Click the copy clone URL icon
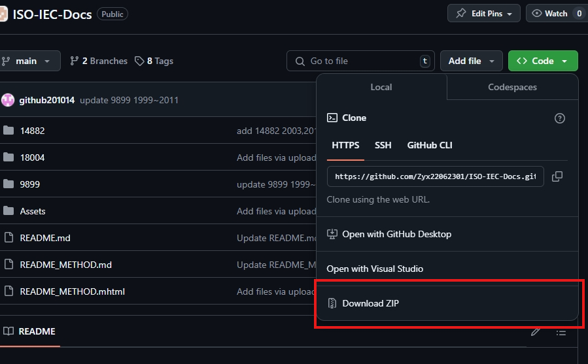The image size is (588, 364). [x=557, y=176]
